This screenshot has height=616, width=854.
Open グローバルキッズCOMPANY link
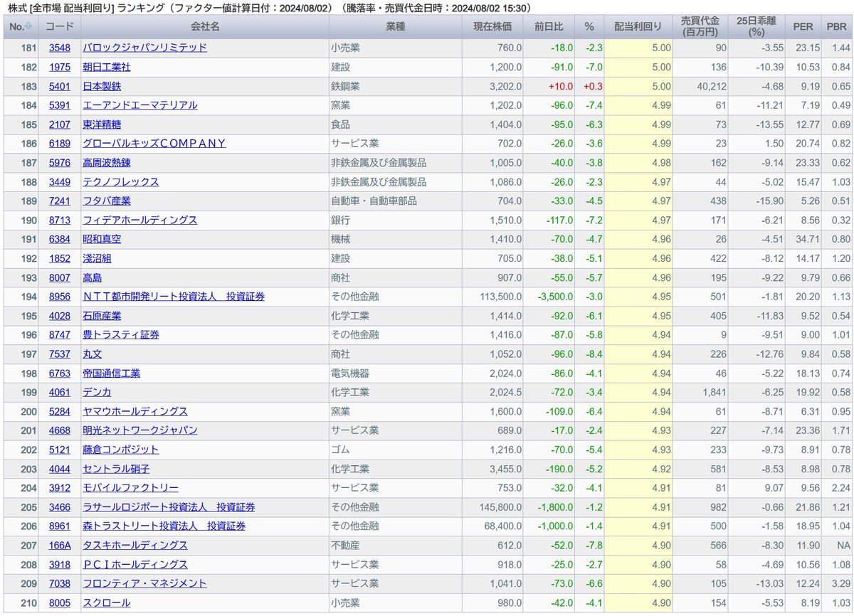154,144
